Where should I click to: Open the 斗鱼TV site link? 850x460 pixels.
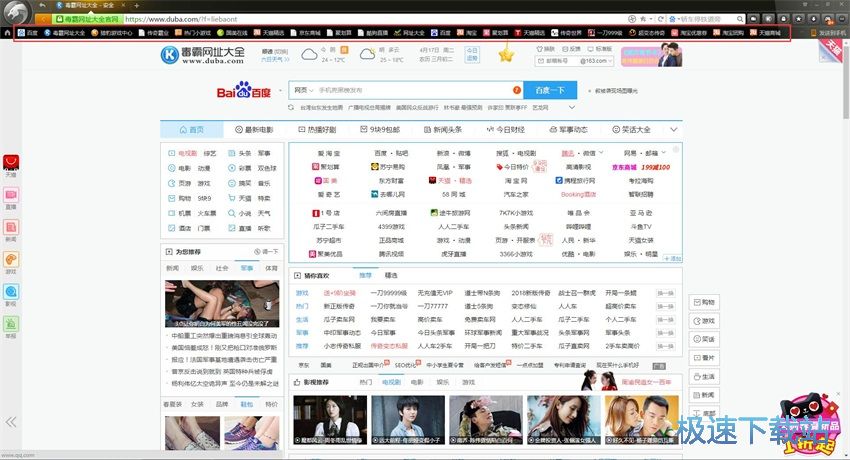[x=641, y=226]
